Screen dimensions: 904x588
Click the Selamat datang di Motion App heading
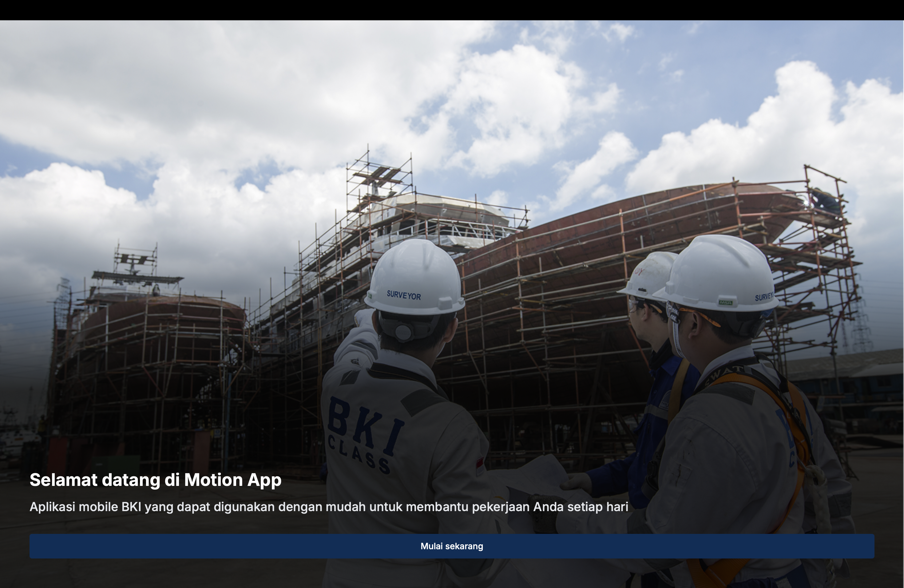155,480
